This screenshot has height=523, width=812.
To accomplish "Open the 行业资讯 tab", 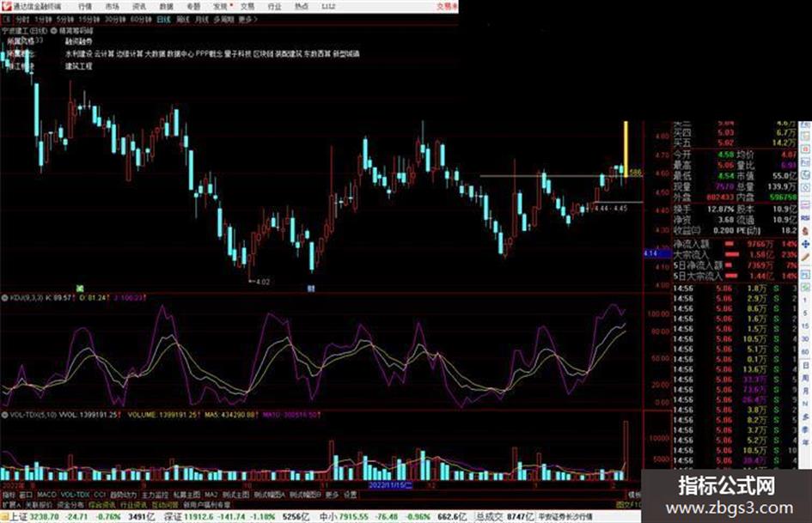I will (133, 504).
